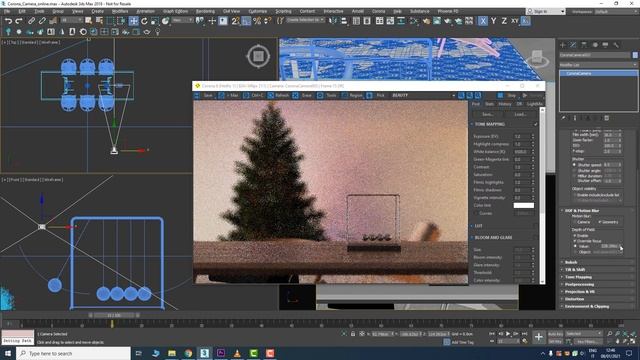This screenshot has height=360, width=640.
Task: Activate the Select and Scale tool
Action: [155, 20]
